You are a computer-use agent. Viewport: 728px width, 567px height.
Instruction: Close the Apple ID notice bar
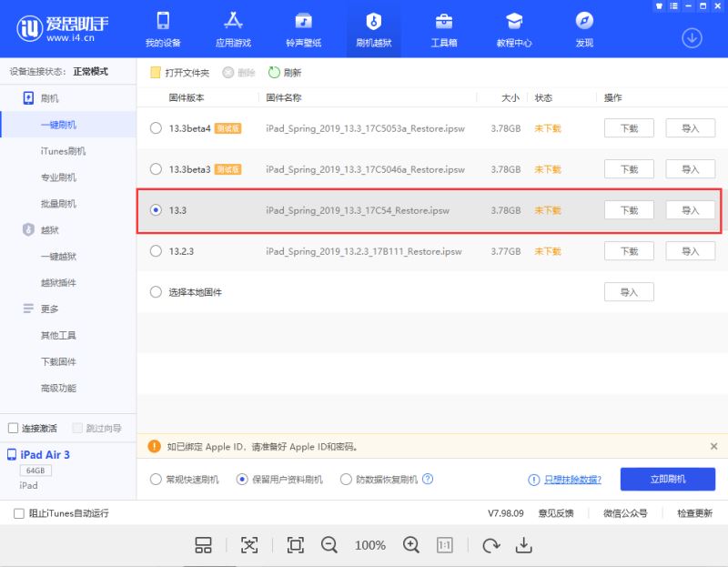coord(713,446)
